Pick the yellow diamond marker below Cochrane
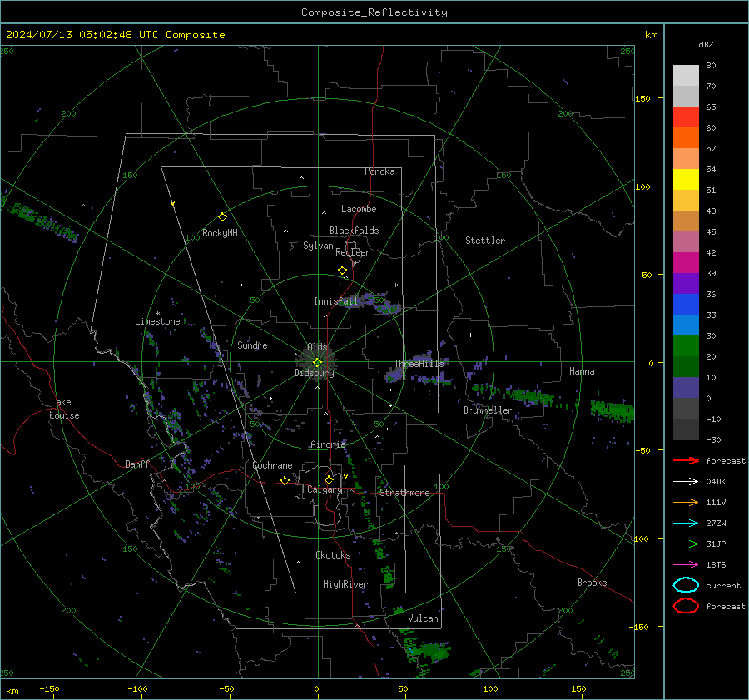 [285, 480]
